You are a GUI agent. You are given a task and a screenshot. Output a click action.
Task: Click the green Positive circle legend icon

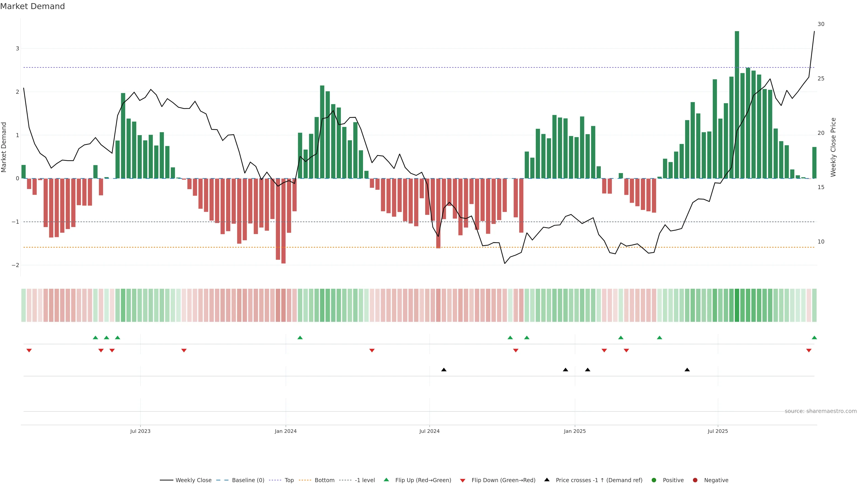point(654,480)
